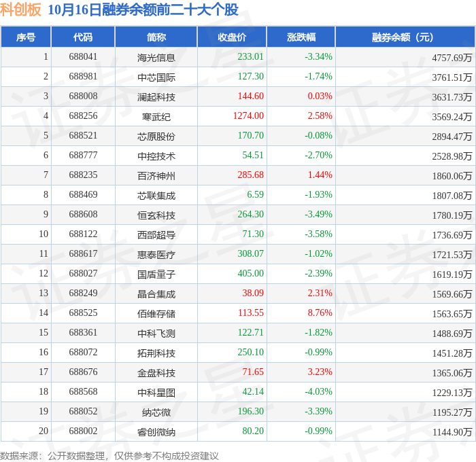
Task: Click stock code 688041
Action: 83,56
